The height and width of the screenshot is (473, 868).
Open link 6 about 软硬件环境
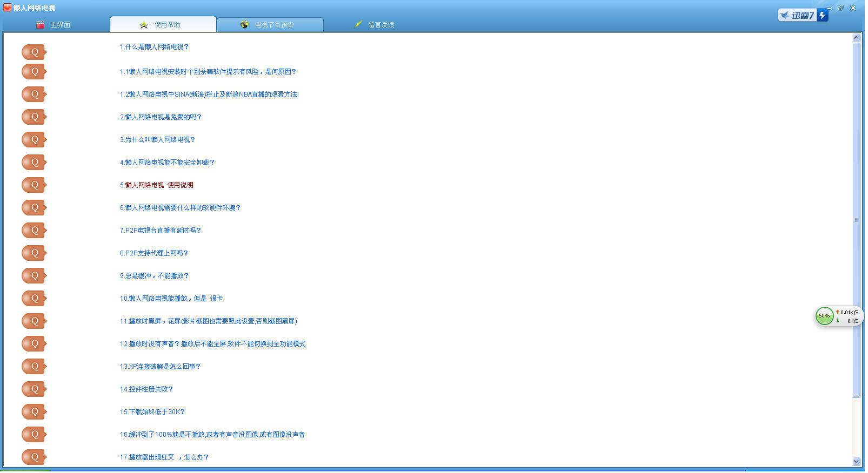pos(180,208)
